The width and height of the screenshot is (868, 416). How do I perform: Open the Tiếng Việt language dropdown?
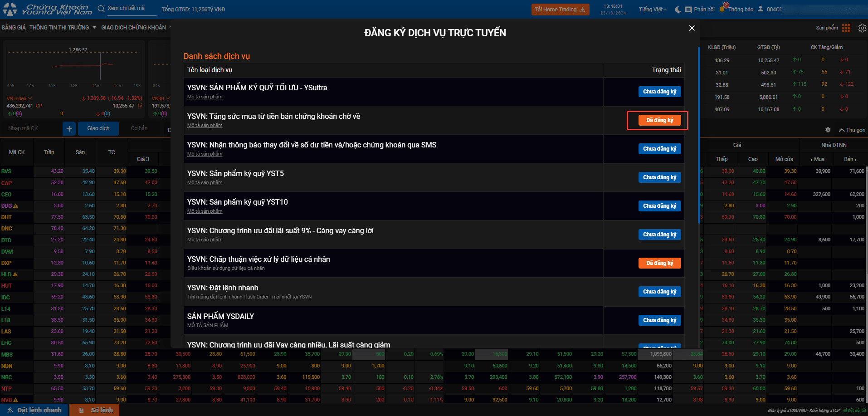(x=653, y=10)
